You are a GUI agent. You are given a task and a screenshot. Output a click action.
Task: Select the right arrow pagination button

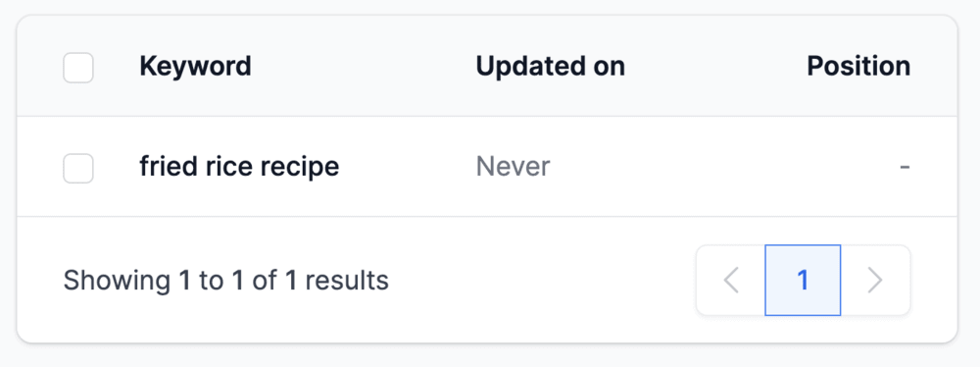tap(875, 280)
